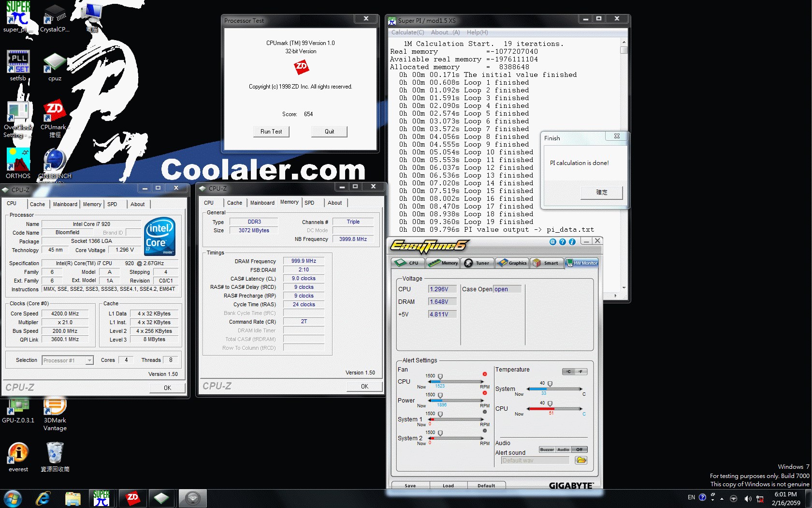Open the Recycle Bin desktop icon
The width and height of the screenshot is (812, 508).
pos(55,457)
